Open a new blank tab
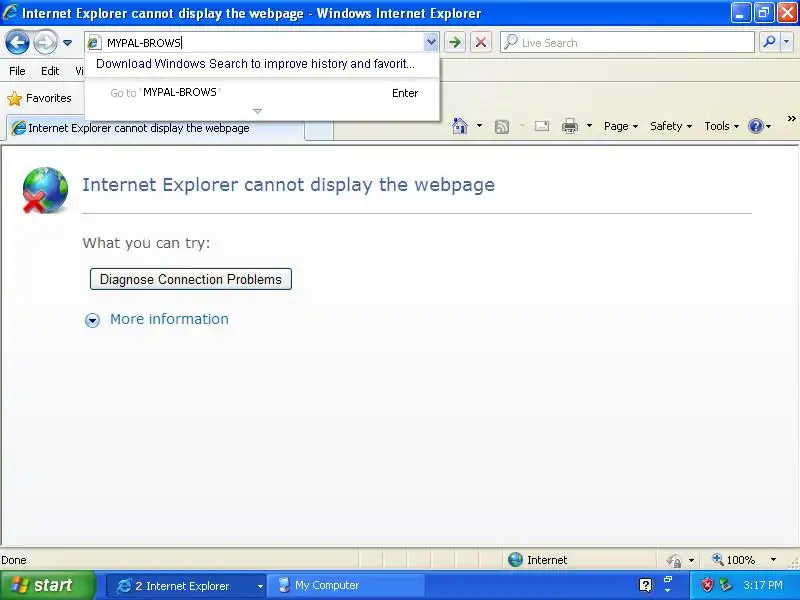 (319, 130)
